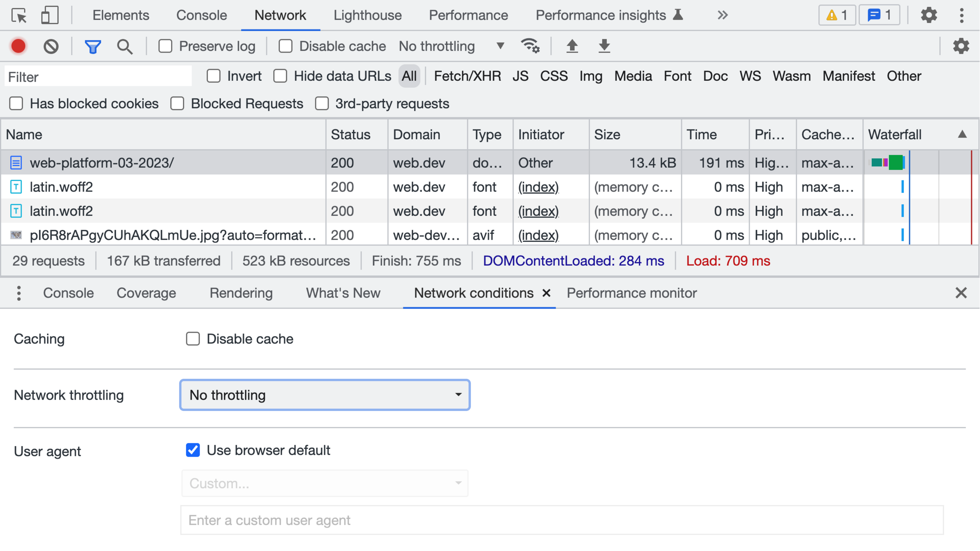Open network conditions wifi icon

tap(530, 46)
